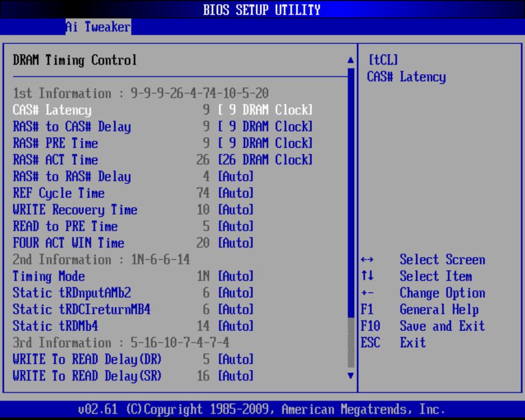
Task: Open Auto option for RAS# to RAS# Delay
Action: [x=236, y=177]
